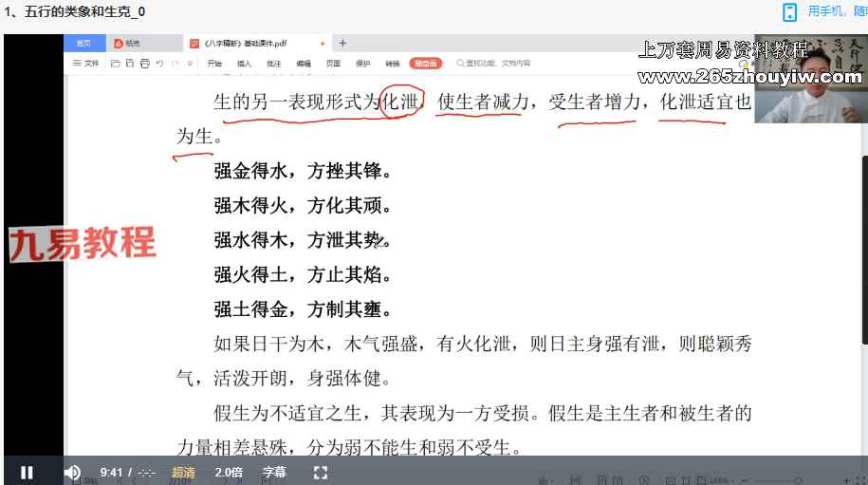Open the 插入 ribbon tab

pyautogui.click(x=244, y=64)
